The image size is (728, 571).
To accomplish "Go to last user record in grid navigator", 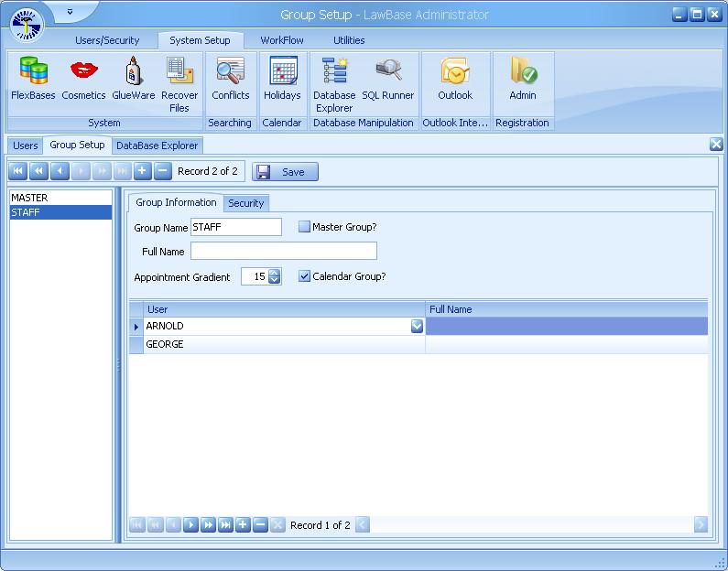I will 225,525.
